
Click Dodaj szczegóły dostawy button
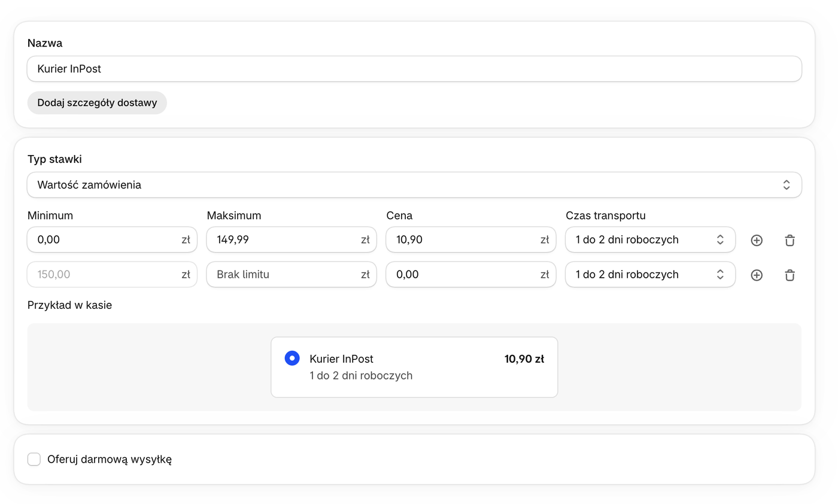[97, 102]
